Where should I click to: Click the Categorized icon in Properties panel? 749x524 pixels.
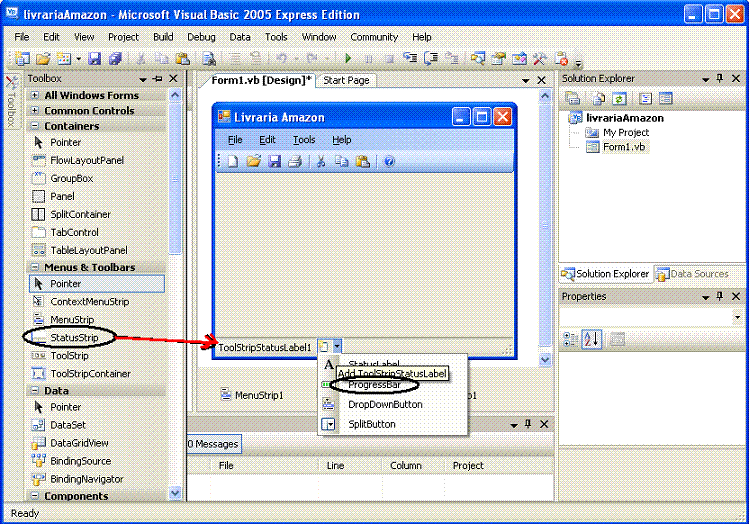[571, 339]
